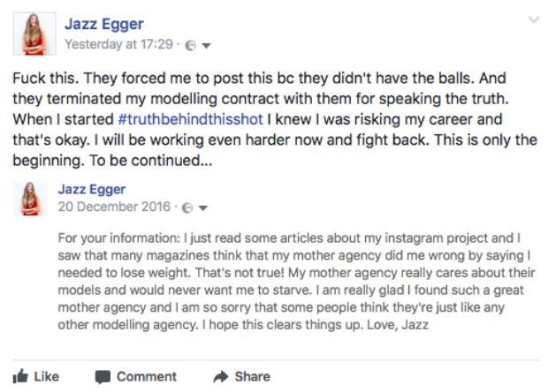548x392 pixels.
Task: Open Jazz Egger's profile from the top post name
Action: click(104, 25)
